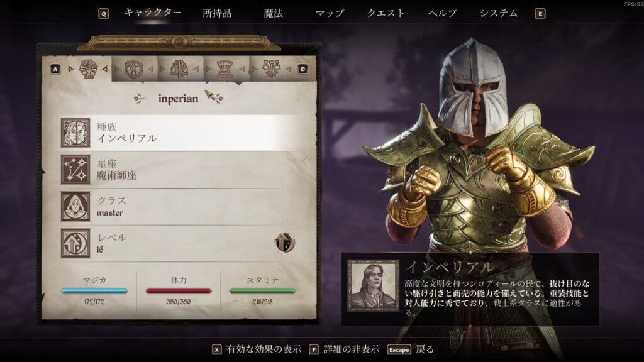Open the second attributes sub-tab icon
The width and height of the screenshot is (644, 362).
tap(134, 69)
